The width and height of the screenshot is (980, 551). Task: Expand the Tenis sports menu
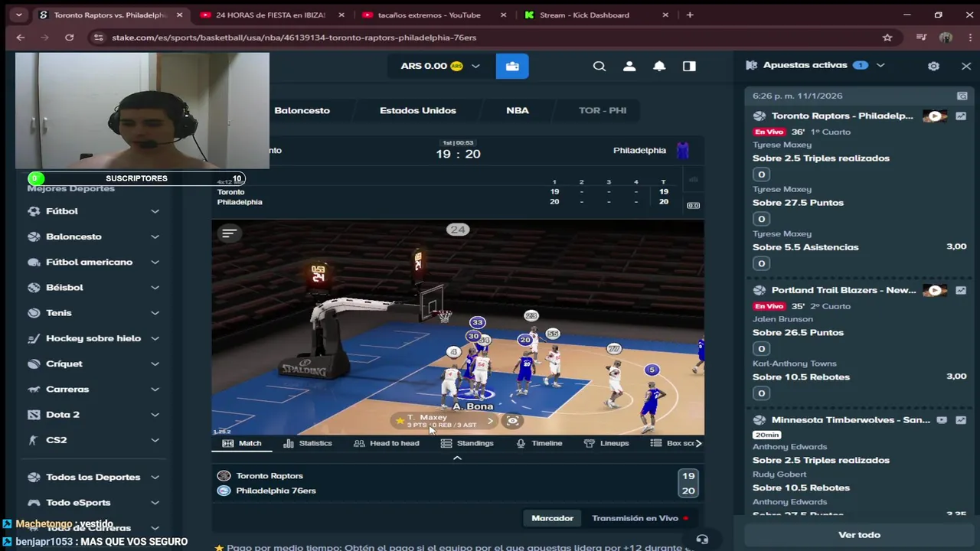[155, 313]
